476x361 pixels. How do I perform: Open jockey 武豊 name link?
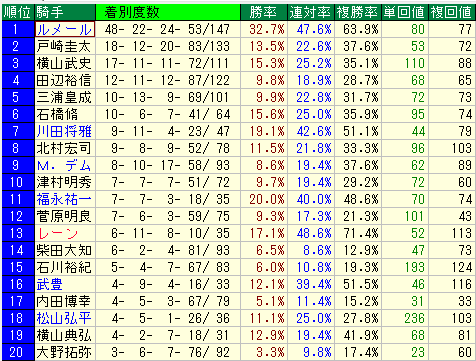[49, 284]
